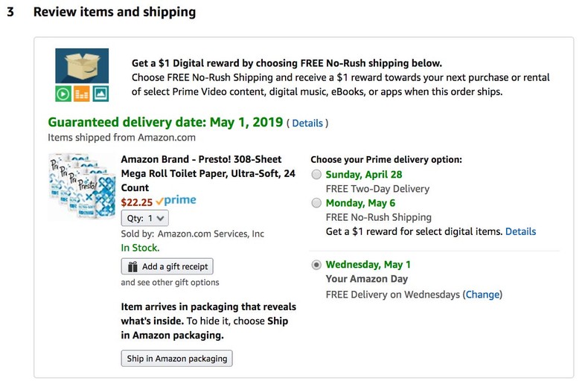This screenshot has height=389, width=588.
Task: Click Ship in Amazon packaging button
Action: pyautogui.click(x=176, y=359)
